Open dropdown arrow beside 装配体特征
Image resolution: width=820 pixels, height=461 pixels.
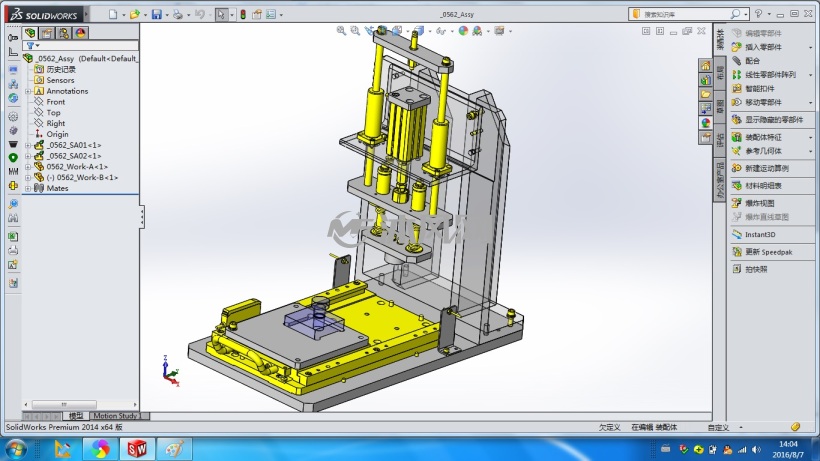811,137
